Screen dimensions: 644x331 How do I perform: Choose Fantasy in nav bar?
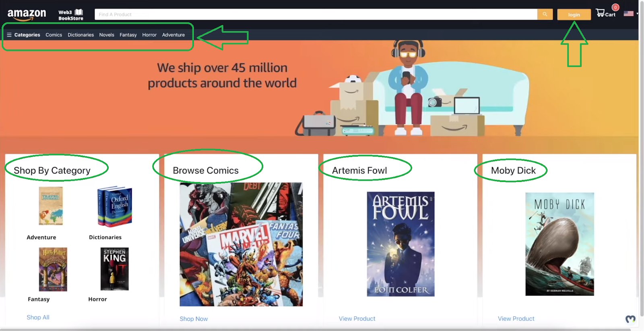[x=128, y=35]
